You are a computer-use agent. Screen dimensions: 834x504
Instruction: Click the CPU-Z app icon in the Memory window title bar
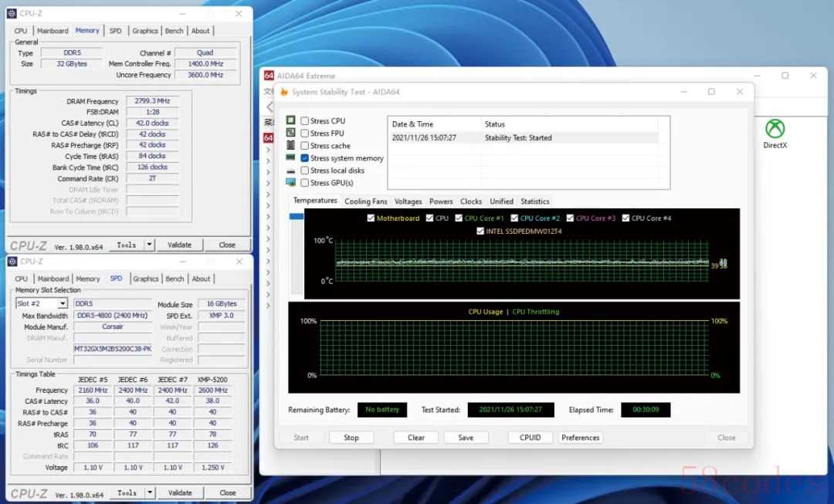12,13
